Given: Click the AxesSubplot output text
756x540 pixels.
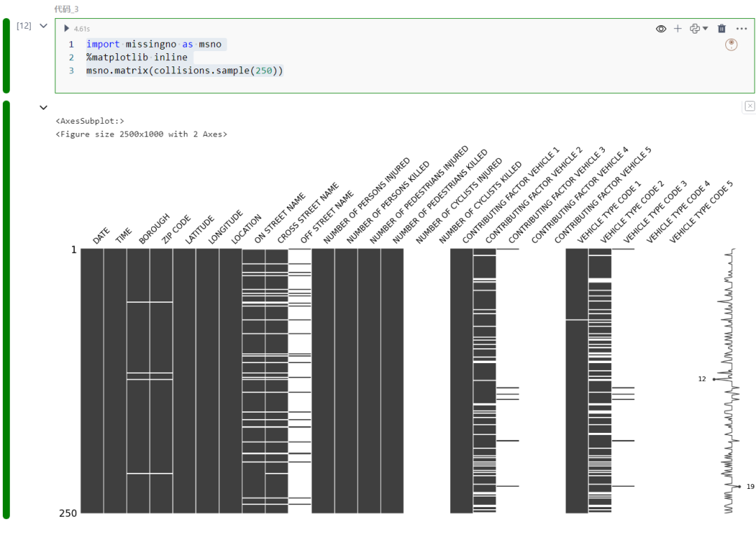Looking at the screenshot, I should tap(91, 120).
